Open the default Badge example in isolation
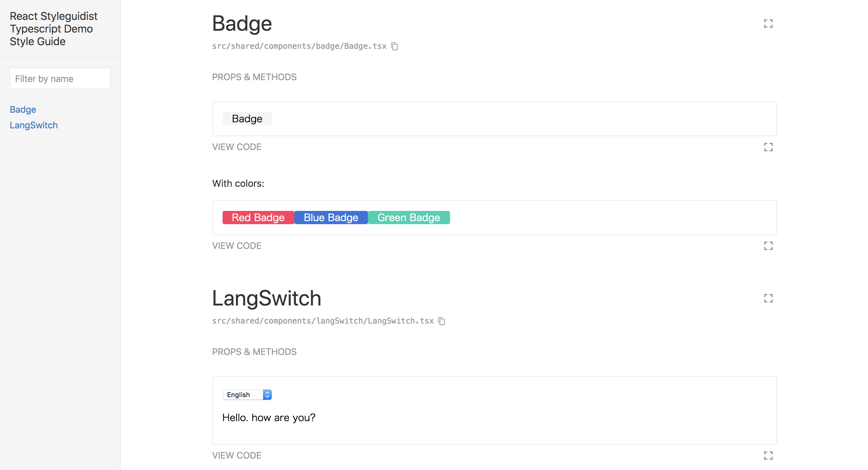 768,147
